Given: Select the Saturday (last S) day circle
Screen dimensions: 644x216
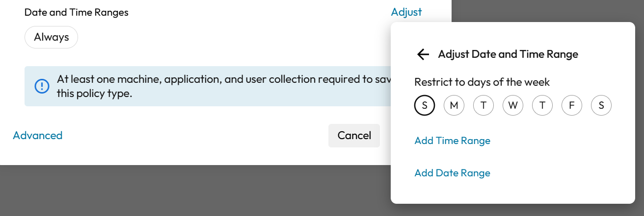Looking at the screenshot, I should pyautogui.click(x=601, y=105).
